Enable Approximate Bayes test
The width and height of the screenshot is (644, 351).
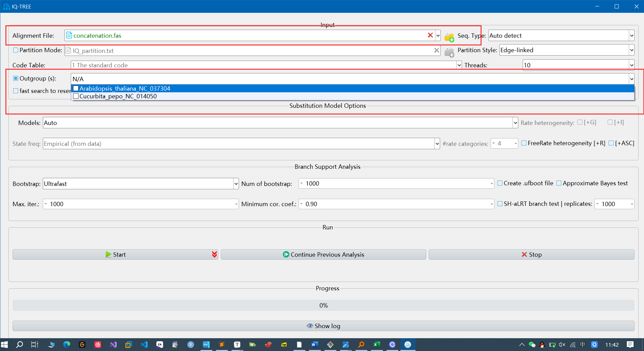tap(559, 183)
